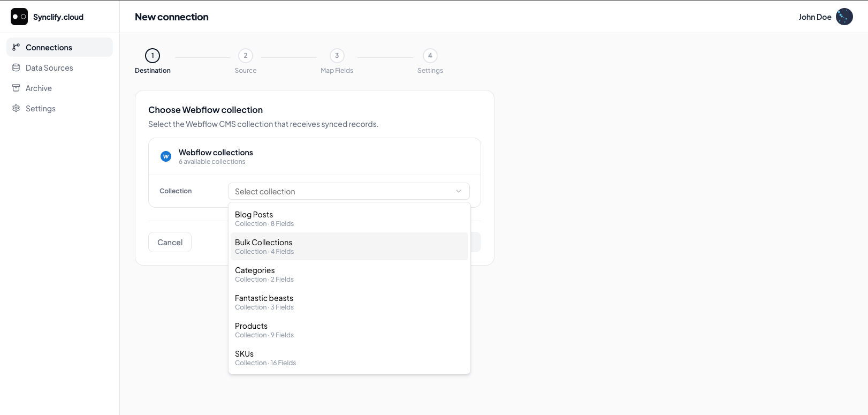Click the Webflow collections card title
The image size is (868, 415).
216,153
